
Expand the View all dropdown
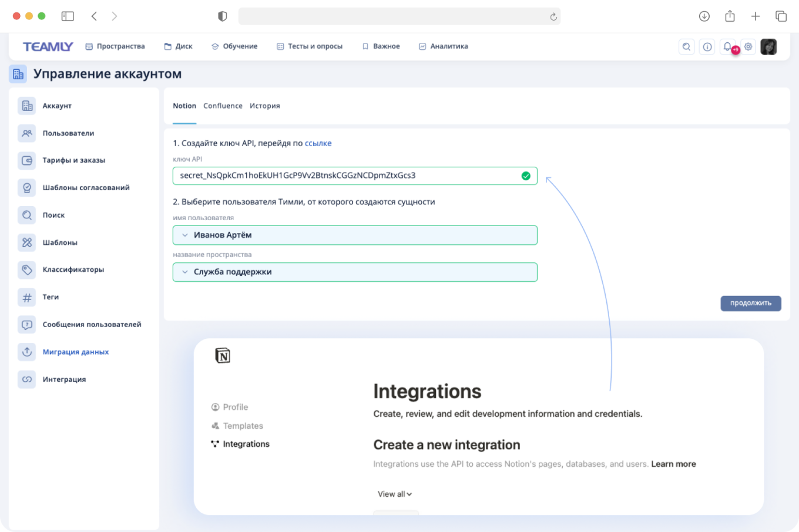point(394,494)
